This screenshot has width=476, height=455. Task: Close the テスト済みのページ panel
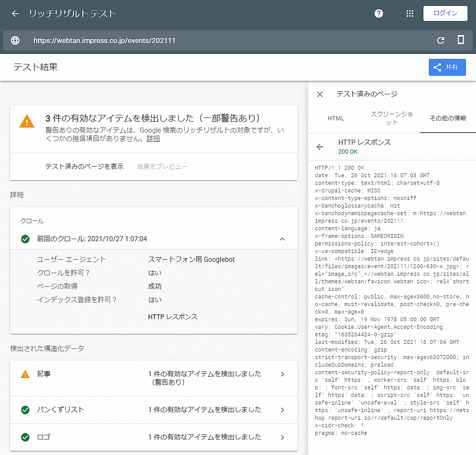[320, 94]
